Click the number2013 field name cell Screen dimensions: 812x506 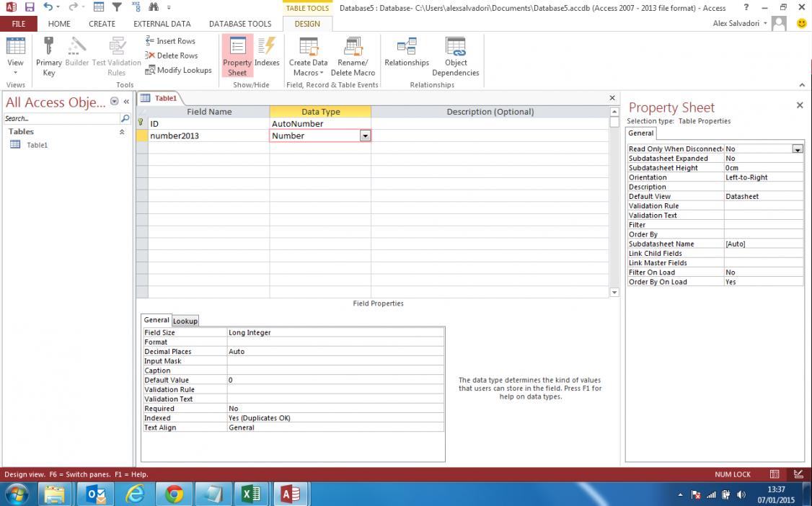(x=208, y=136)
